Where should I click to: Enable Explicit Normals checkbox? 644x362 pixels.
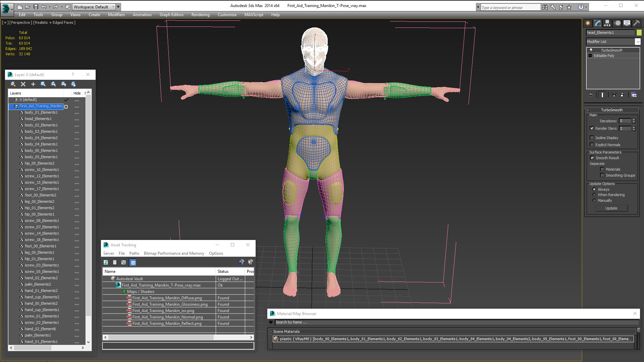[592, 145]
